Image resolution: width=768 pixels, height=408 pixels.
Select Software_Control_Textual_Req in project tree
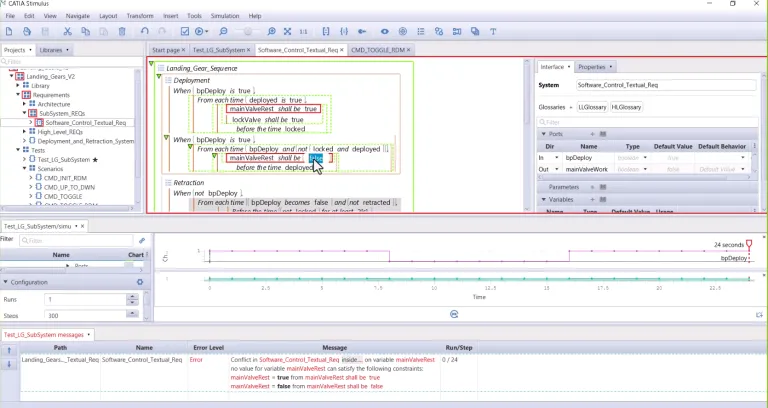coord(85,122)
